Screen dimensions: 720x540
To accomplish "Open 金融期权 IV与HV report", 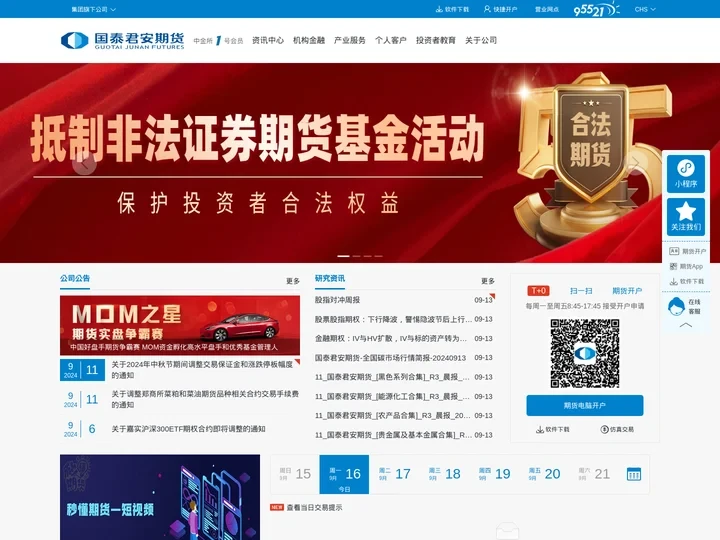I will point(391,338).
